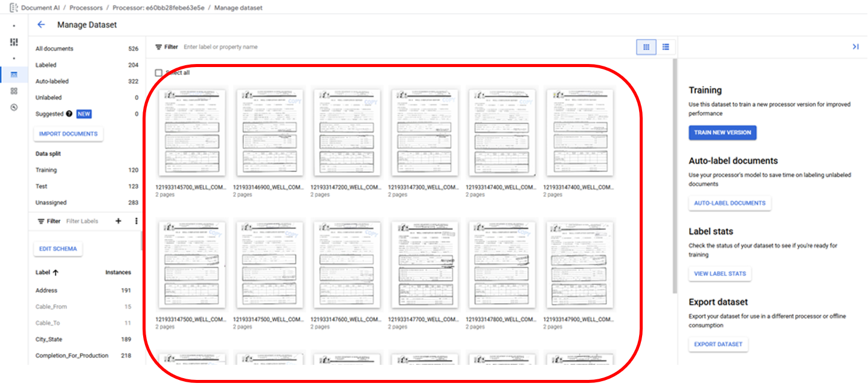Screen dimensions: 868x392
Task: Switch to list view
Action: pyautogui.click(x=666, y=47)
